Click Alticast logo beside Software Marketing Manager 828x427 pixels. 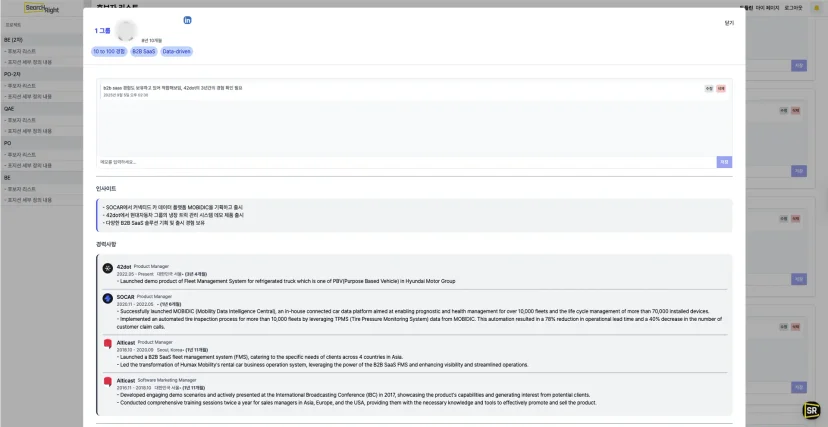click(108, 382)
